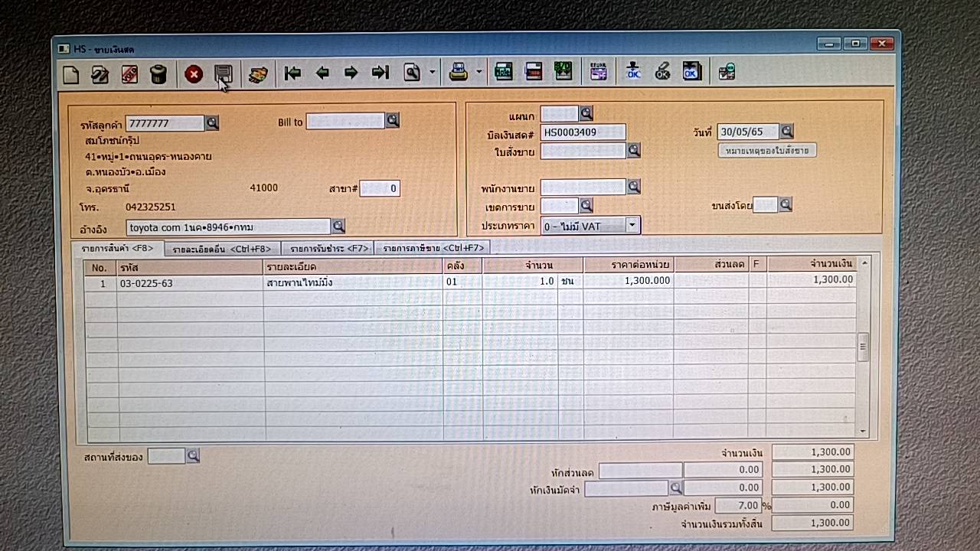Click the จำนวนเงิน column header
Image resolution: width=980 pixels, height=551 pixels.
[812, 264]
